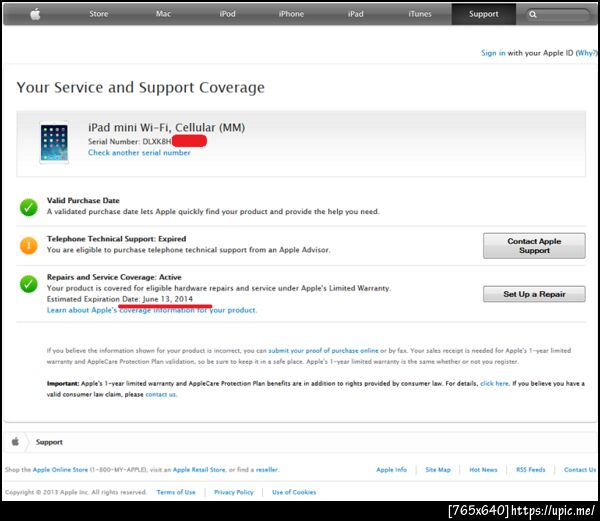The height and width of the screenshot is (521, 600).
Task: Click the iPad mini product thumbnail
Action: [54, 143]
